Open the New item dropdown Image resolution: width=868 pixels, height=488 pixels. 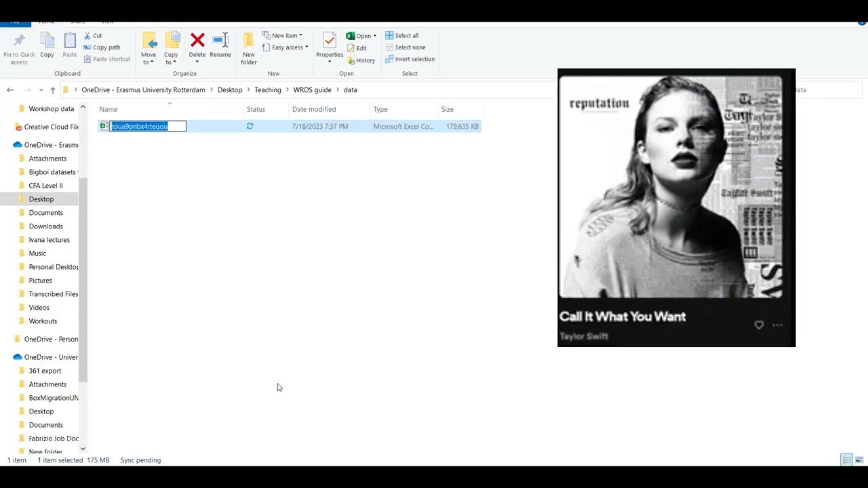tap(283, 35)
